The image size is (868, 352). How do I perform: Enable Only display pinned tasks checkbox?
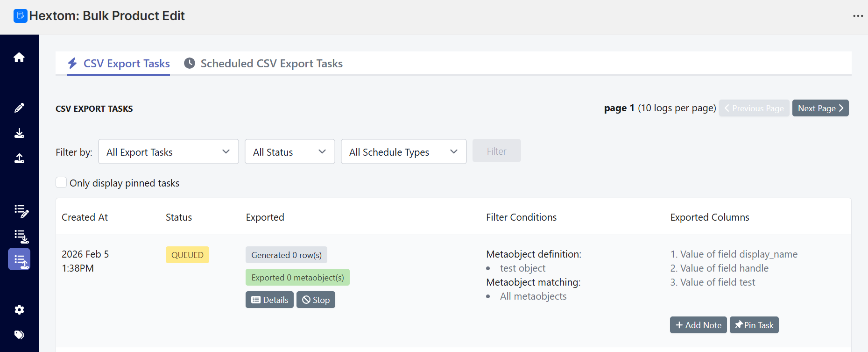tap(61, 182)
